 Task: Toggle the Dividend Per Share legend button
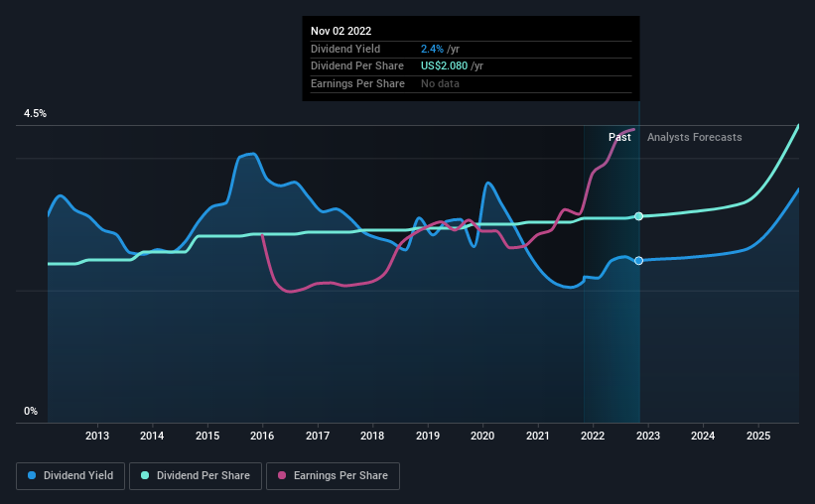pyautogui.click(x=196, y=476)
